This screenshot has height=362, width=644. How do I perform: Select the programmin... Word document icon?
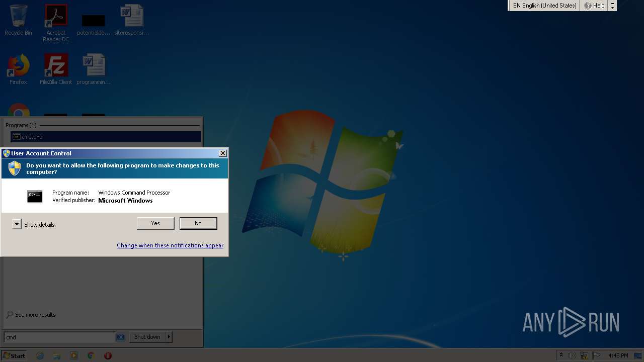point(94,69)
